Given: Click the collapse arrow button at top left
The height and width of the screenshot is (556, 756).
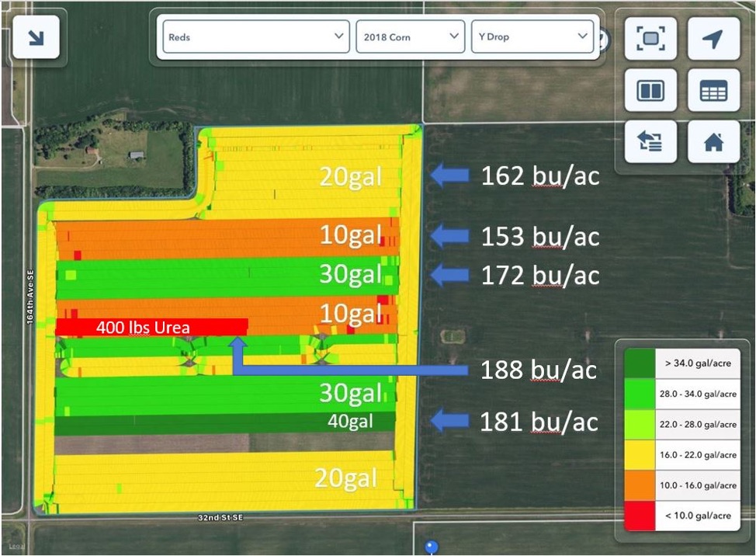Looking at the screenshot, I should (36, 37).
